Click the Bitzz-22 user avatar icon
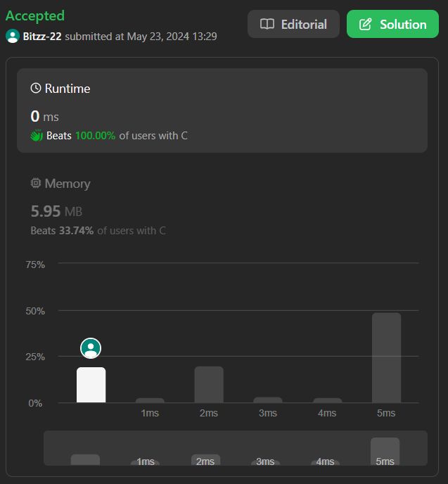This screenshot has width=448, height=484. click(13, 36)
